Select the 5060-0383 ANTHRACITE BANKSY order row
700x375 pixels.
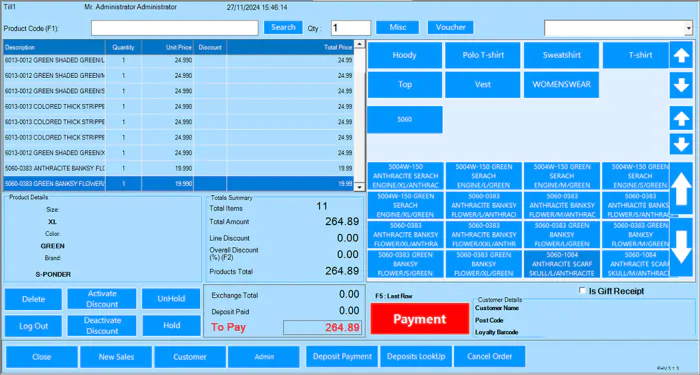point(179,168)
